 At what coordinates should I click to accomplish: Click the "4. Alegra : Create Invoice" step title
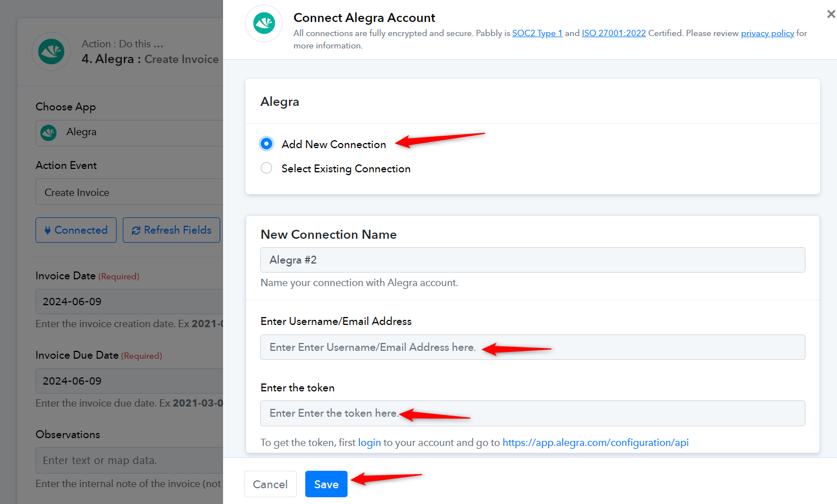point(150,59)
